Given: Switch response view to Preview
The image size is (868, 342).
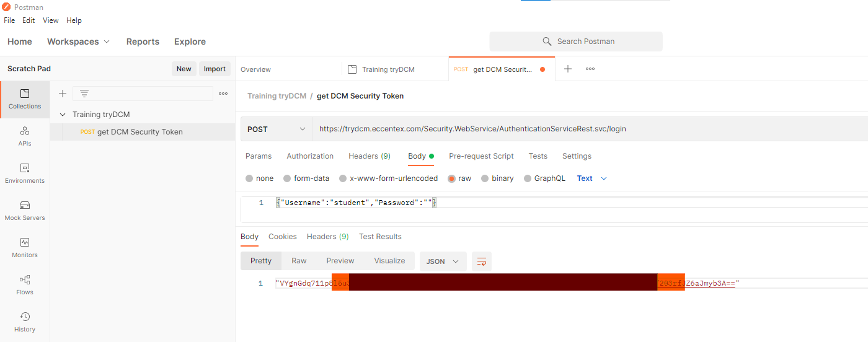Looking at the screenshot, I should point(340,261).
